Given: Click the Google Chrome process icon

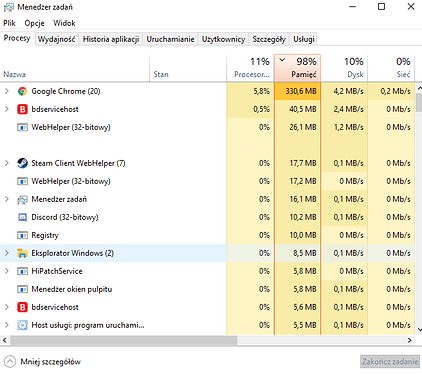Looking at the screenshot, I should coord(22,91).
